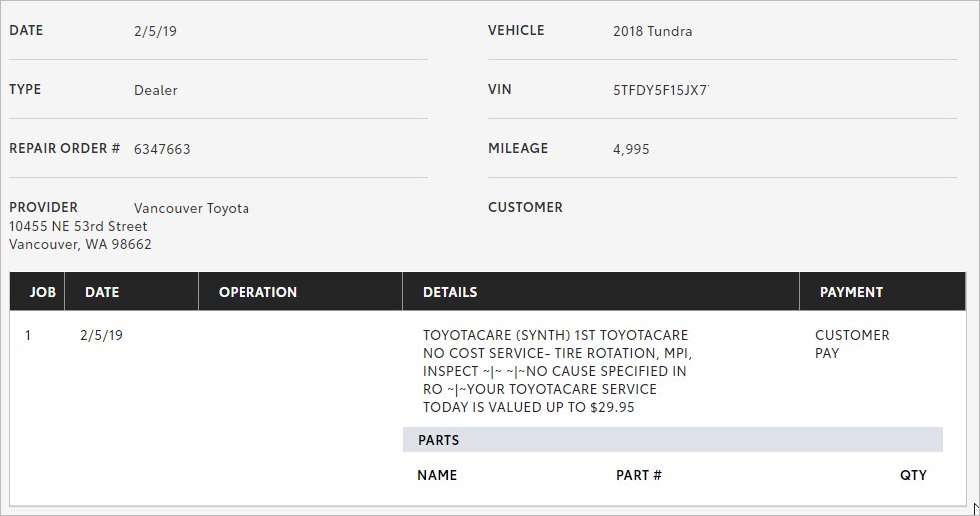Click the PARTS section bar
Screen dimensions: 980x516
(673, 440)
